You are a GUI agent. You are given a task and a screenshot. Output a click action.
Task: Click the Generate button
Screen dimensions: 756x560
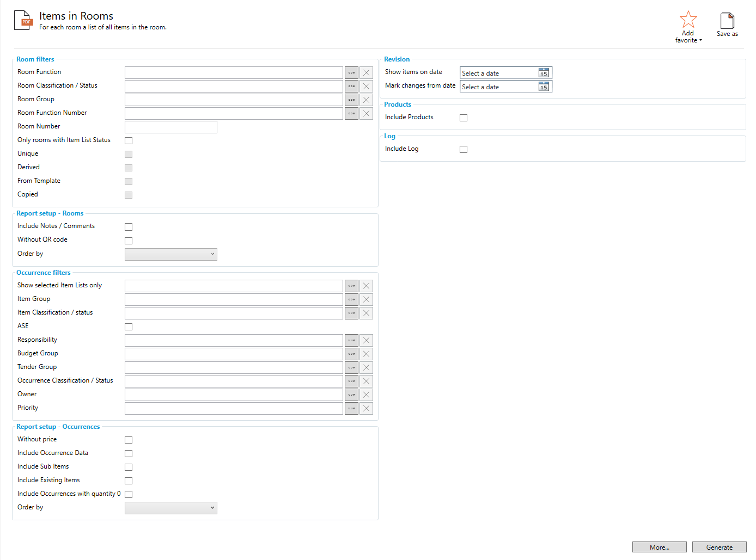click(719, 547)
